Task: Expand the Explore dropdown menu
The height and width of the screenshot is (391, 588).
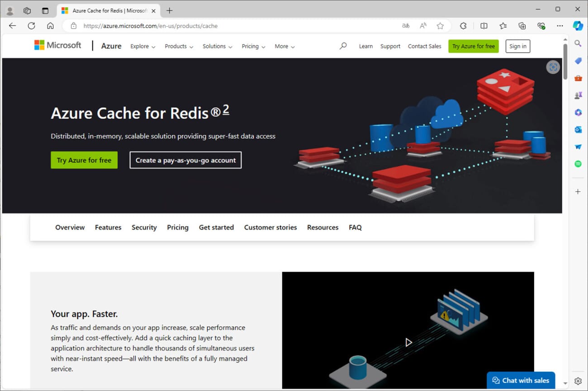Action: coord(142,46)
